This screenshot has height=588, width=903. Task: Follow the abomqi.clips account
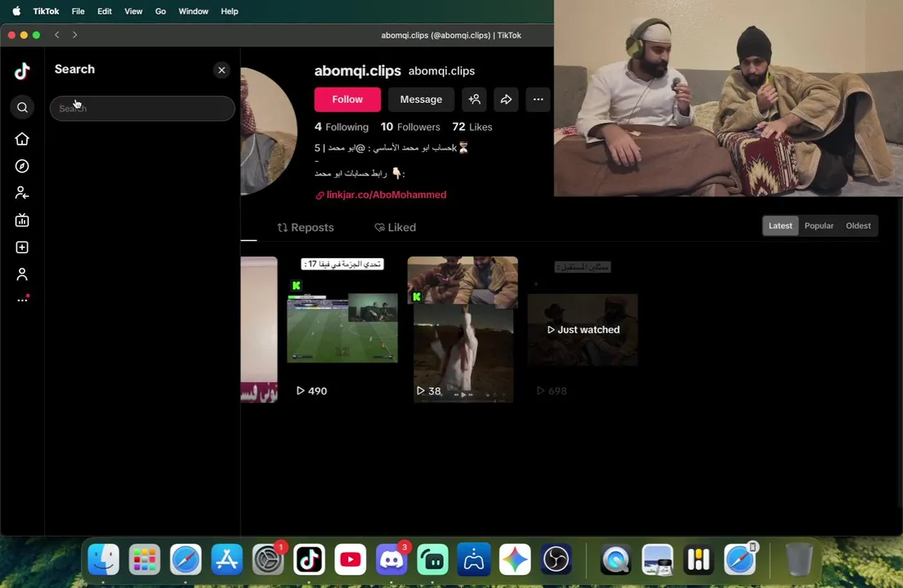click(x=347, y=100)
